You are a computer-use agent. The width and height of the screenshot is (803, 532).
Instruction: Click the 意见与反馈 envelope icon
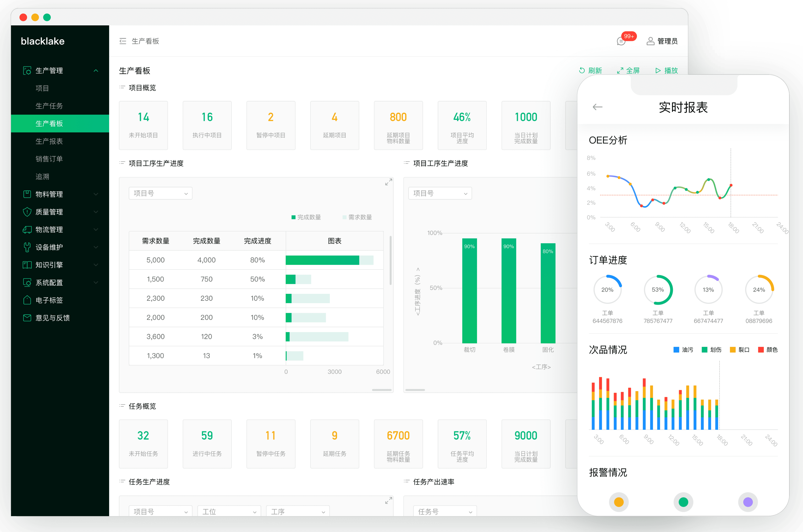click(27, 318)
